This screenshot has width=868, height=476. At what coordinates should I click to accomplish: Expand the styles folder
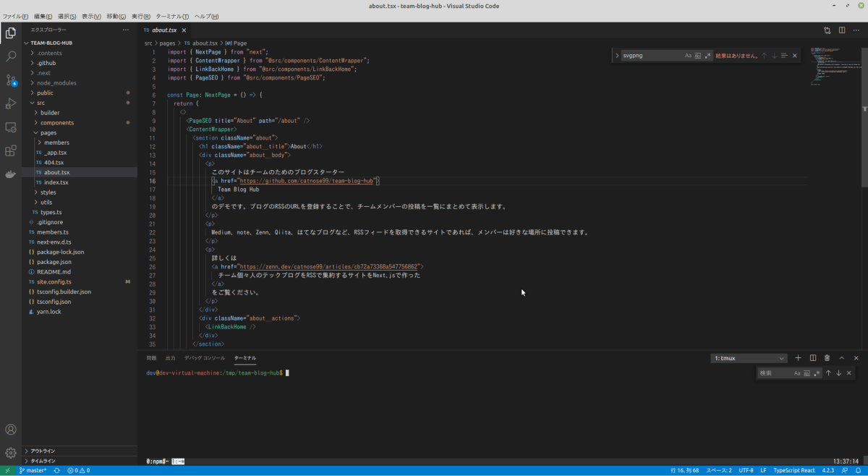pyautogui.click(x=80, y=192)
